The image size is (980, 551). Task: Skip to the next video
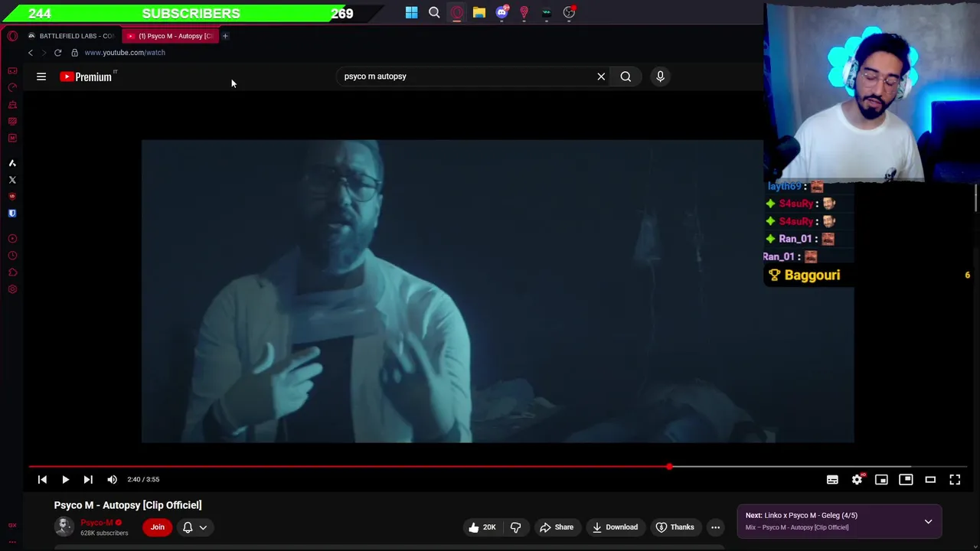[88, 479]
